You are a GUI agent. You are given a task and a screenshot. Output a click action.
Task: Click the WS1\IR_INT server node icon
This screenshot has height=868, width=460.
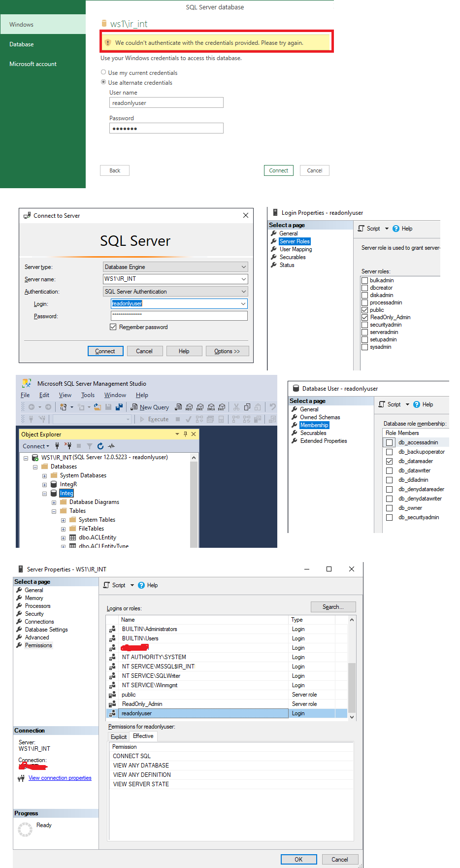(35, 458)
